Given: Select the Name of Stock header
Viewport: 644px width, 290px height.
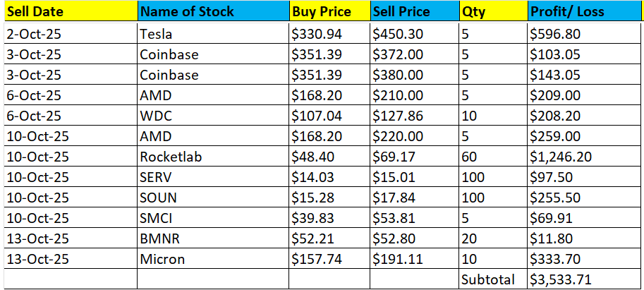Looking at the screenshot, I should 213,12.
